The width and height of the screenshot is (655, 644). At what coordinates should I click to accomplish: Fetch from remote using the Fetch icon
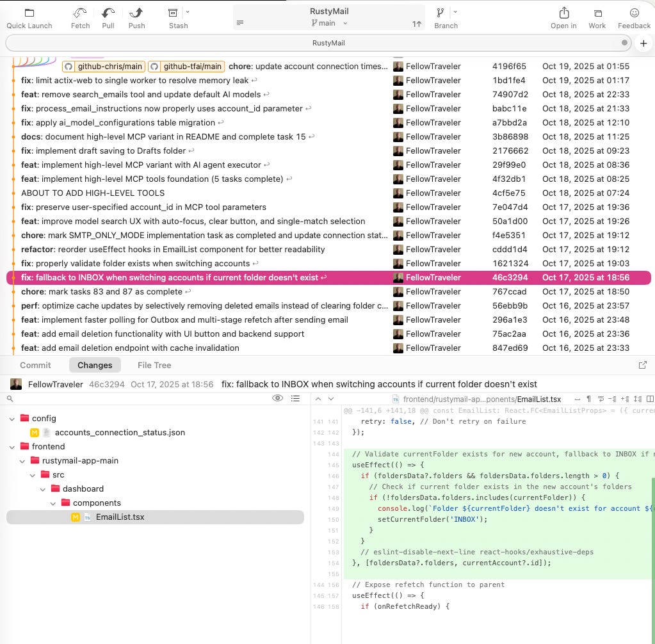(80, 13)
